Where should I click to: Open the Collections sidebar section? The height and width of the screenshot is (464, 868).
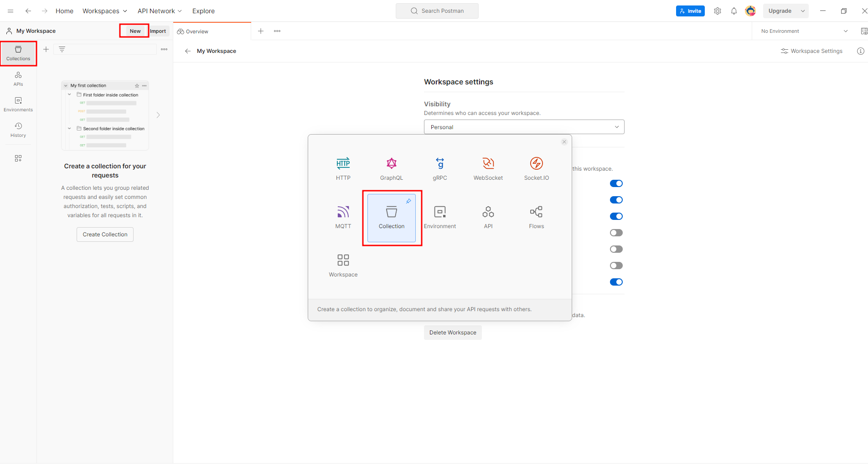(18, 53)
